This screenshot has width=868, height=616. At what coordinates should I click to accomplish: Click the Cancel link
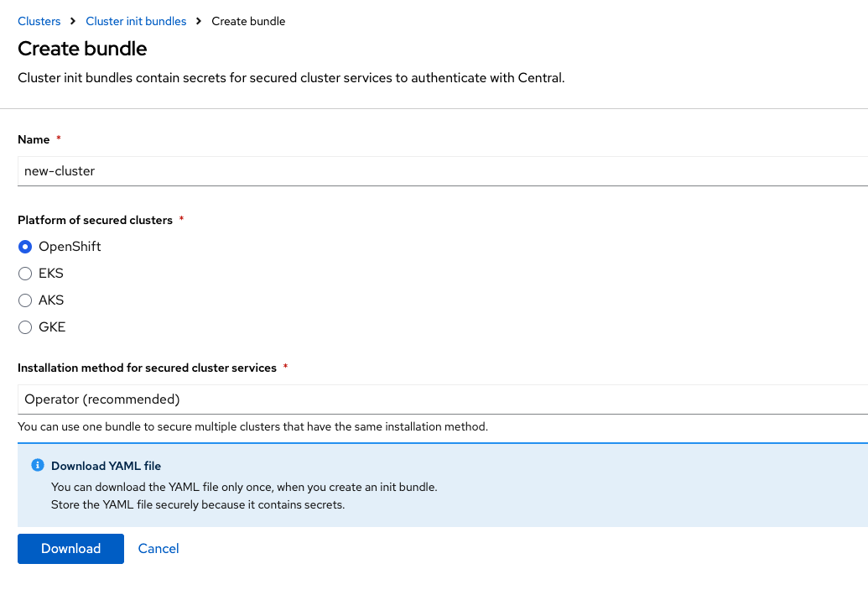pyautogui.click(x=159, y=548)
